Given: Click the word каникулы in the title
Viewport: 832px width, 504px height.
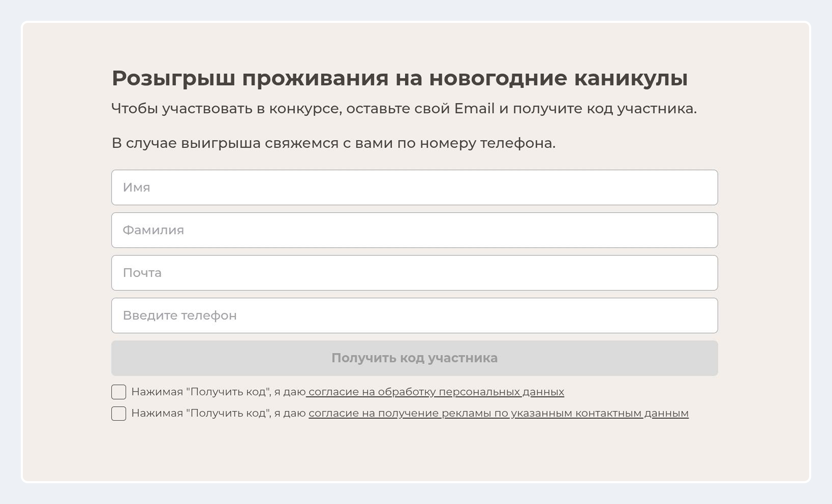Looking at the screenshot, I should coord(631,78).
